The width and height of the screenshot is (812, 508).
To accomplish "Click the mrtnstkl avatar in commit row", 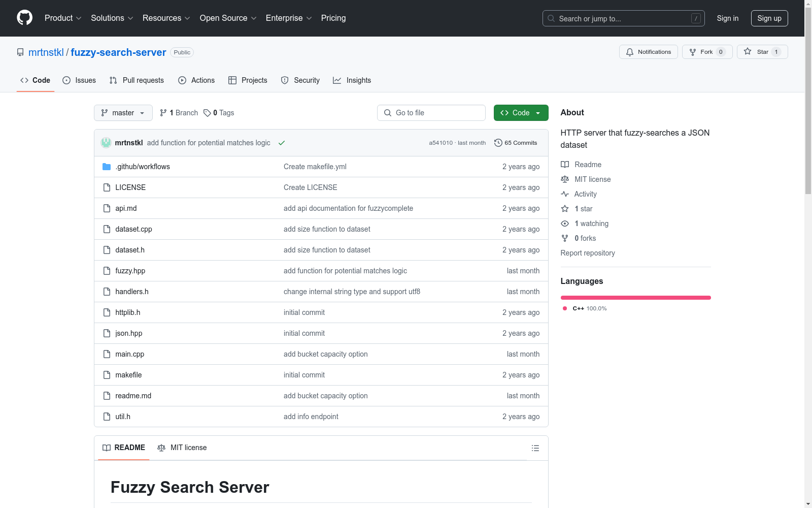I will (106, 143).
